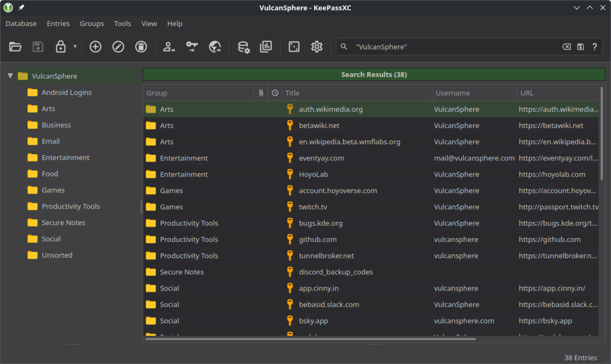Image resolution: width=611 pixels, height=364 pixels.
Task: Select the bebasid.slack.com entry
Action: pyautogui.click(x=371, y=304)
